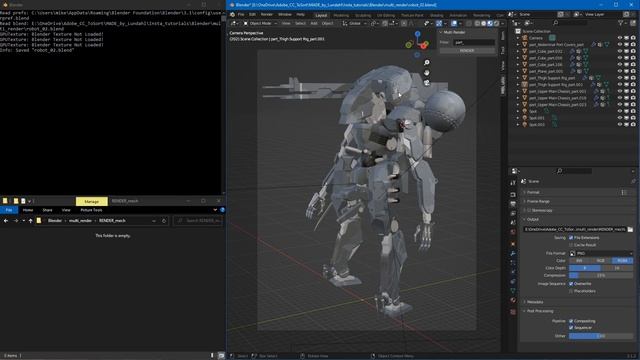This screenshot has height=360, width=640.
Task: Select the Render properties tab icon
Action: click(513, 195)
